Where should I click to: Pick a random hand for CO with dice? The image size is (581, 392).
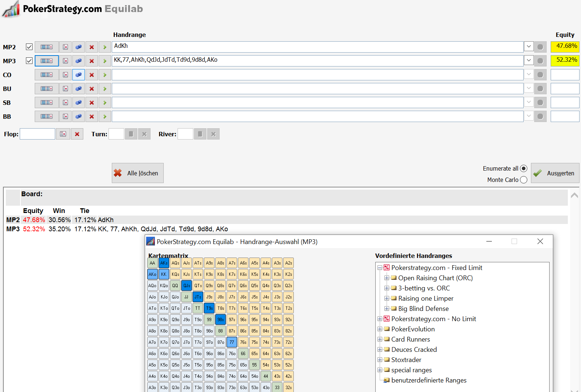[x=79, y=75]
